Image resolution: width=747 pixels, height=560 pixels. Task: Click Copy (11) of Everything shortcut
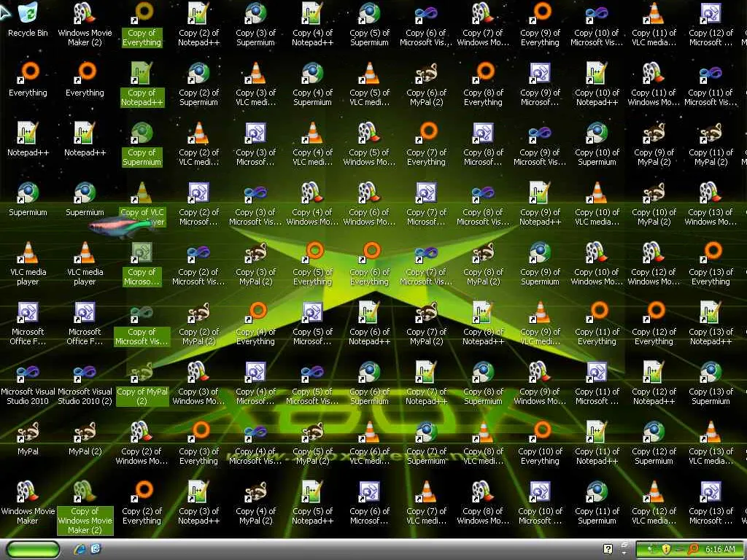coord(597,323)
